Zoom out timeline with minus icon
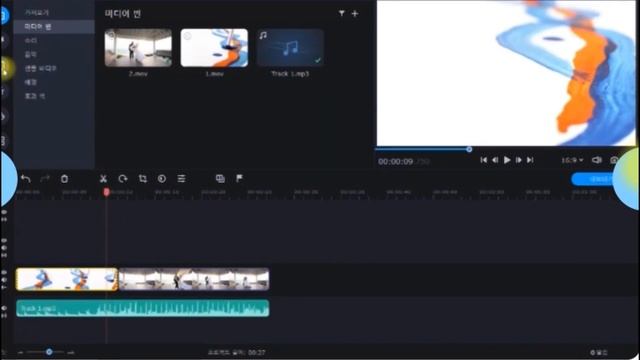 20,352
